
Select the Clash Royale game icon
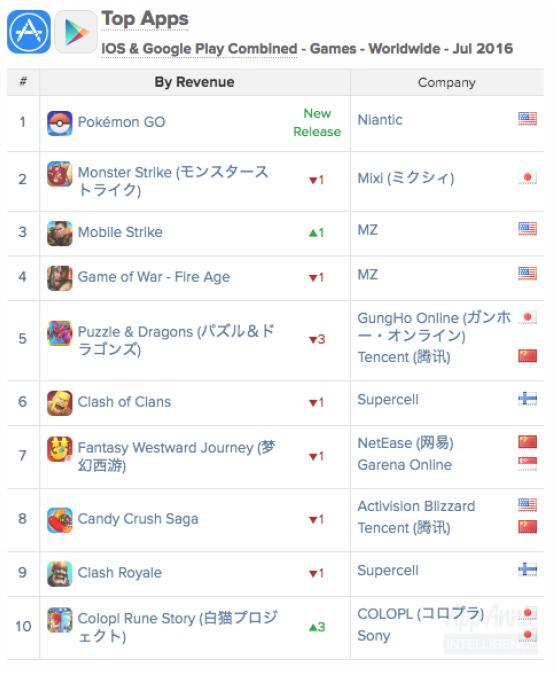[x=60, y=574]
